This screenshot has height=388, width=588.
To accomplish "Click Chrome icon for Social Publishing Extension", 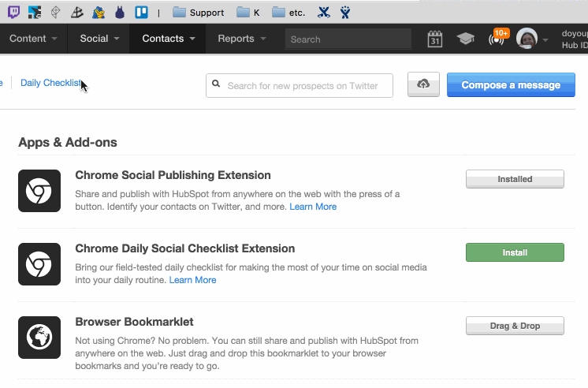I will 39,191.
